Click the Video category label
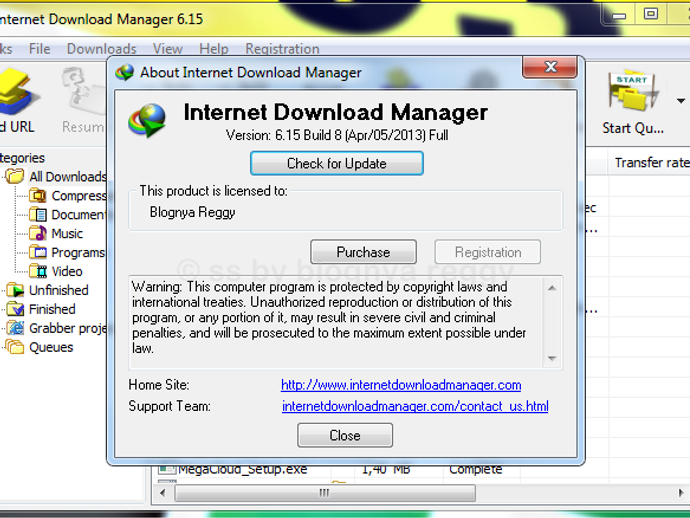Image resolution: width=690 pixels, height=518 pixels. coord(67,271)
